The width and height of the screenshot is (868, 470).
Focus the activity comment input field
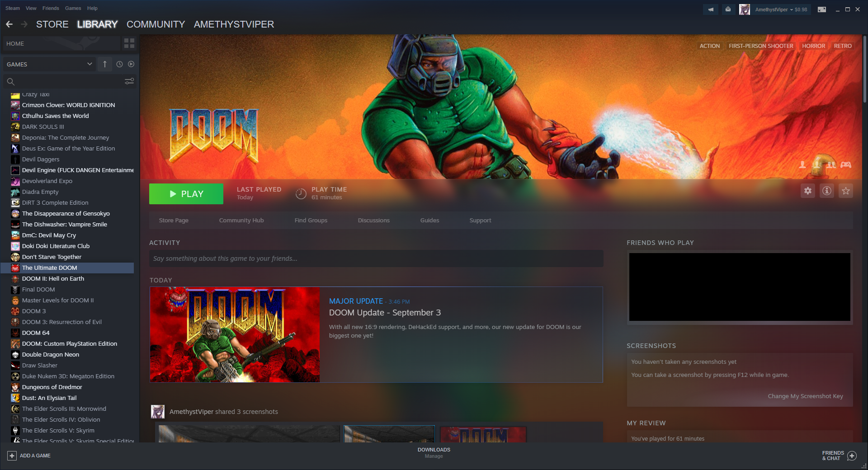(376, 258)
